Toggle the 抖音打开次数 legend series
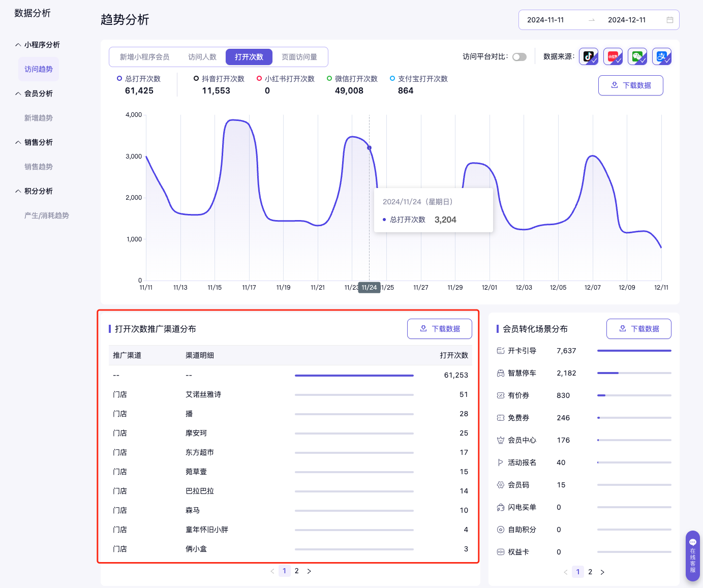The height and width of the screenshot is (588, 703). [219, 79]
